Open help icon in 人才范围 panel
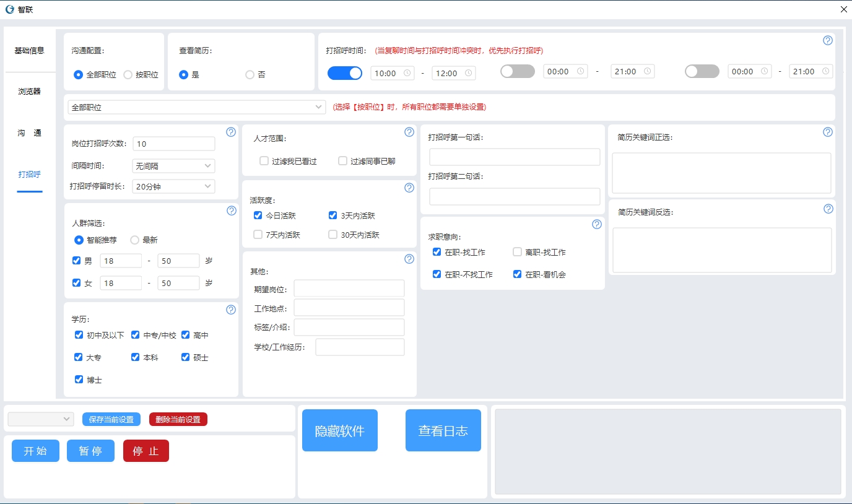The width and height of the screenshot is (852, 504). [x=409, y=132]
